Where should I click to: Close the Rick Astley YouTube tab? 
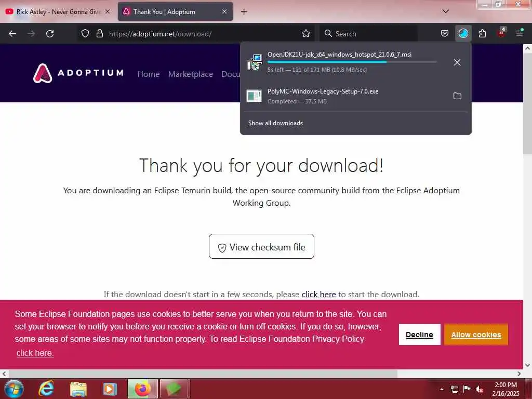(108, 11)
